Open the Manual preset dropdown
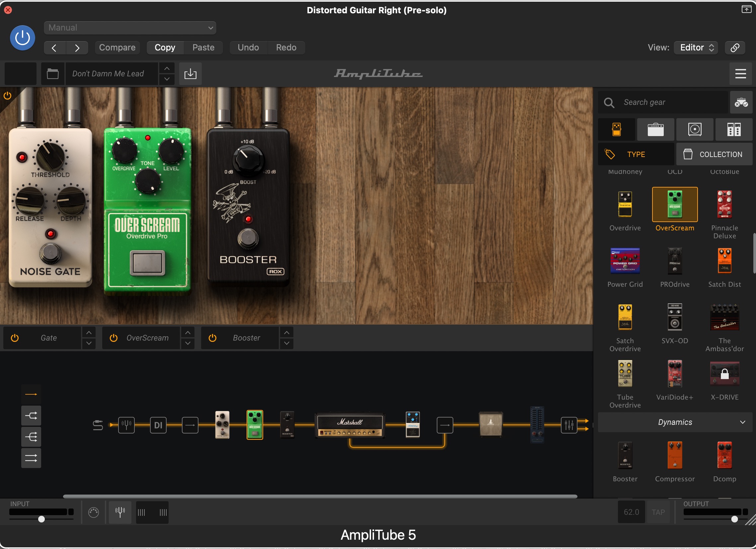 (130, 28)
